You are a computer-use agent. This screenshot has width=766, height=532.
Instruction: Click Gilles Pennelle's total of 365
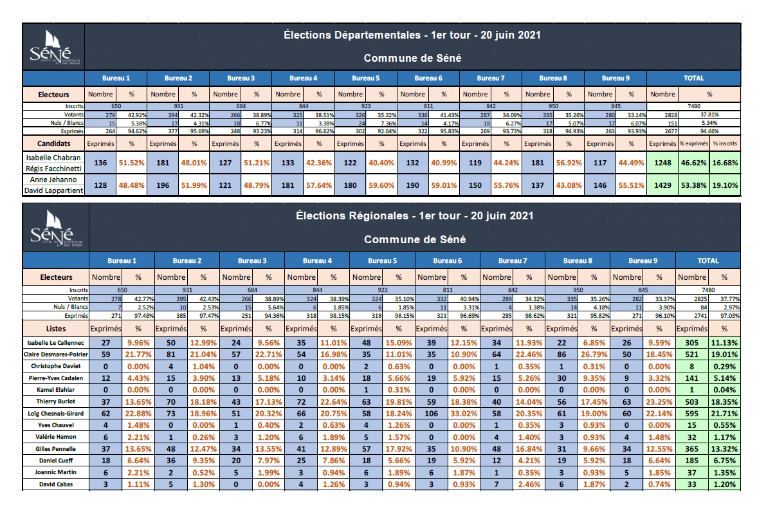[x=692, y=449]
